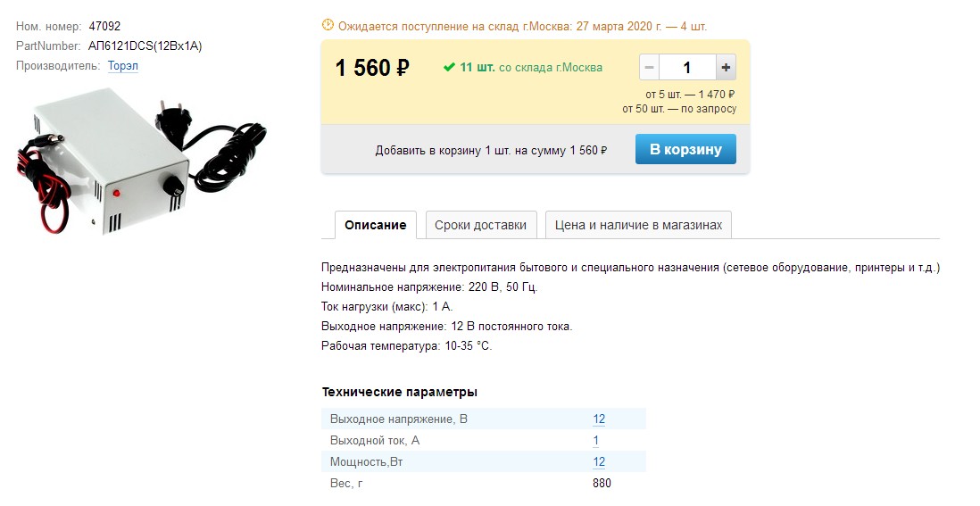Viewport: 980px width, 506px height.
Task: Click the Технические параметры heading
Action: [399, 393]
